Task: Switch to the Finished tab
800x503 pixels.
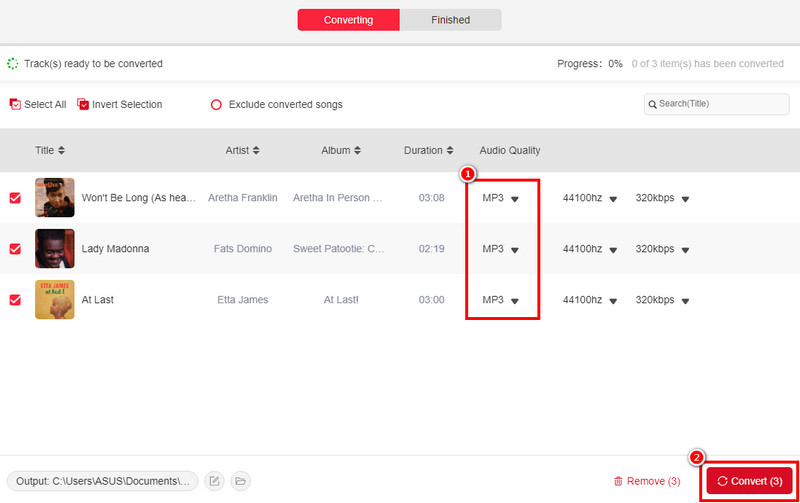Action: tap(451, 20)
